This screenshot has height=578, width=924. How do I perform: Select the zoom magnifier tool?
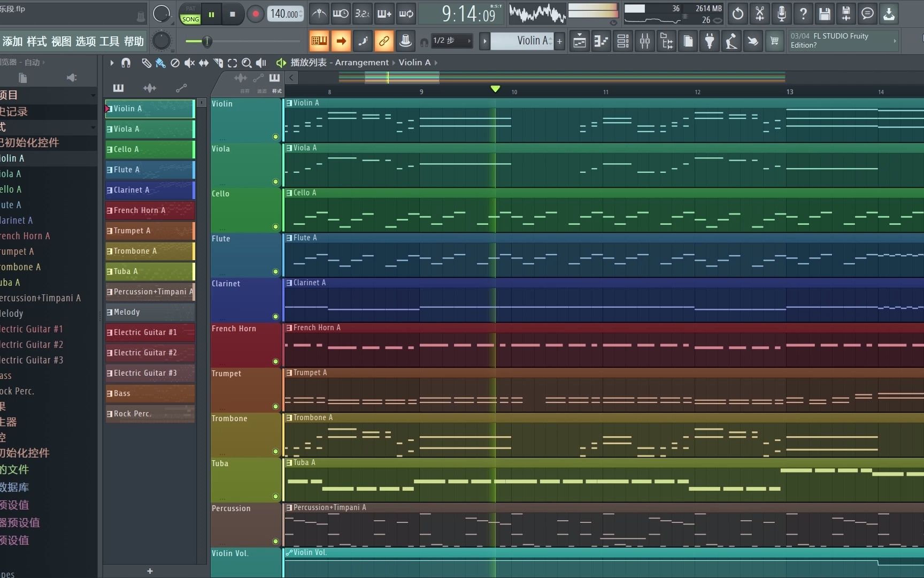pyautogui.click(x=247, y=63)
